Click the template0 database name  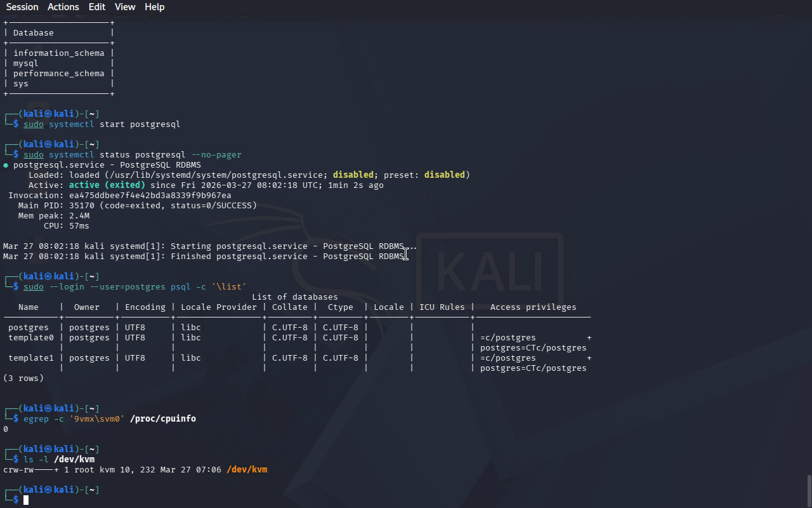point(31,338)
